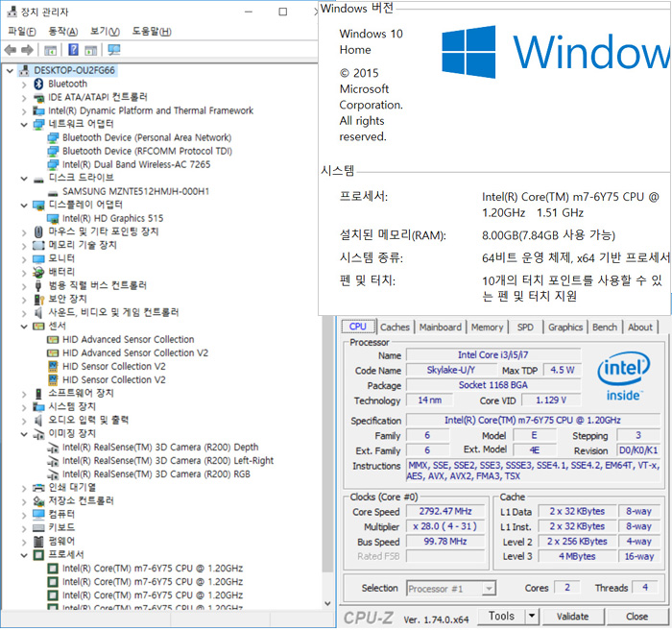
Task: Click the RealSense 3D Camera (R200) Depth icon
Action: point(53,448)
